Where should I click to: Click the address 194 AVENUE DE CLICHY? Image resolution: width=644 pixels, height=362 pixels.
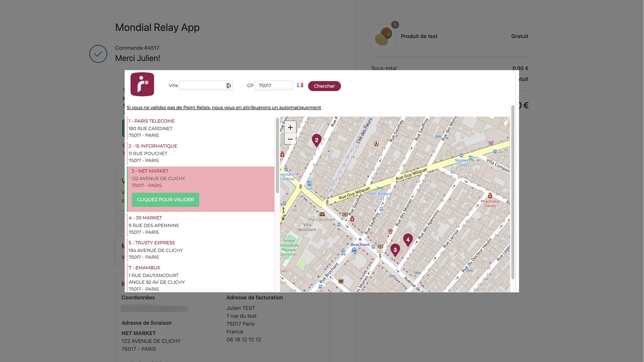(x=156, y=250)
